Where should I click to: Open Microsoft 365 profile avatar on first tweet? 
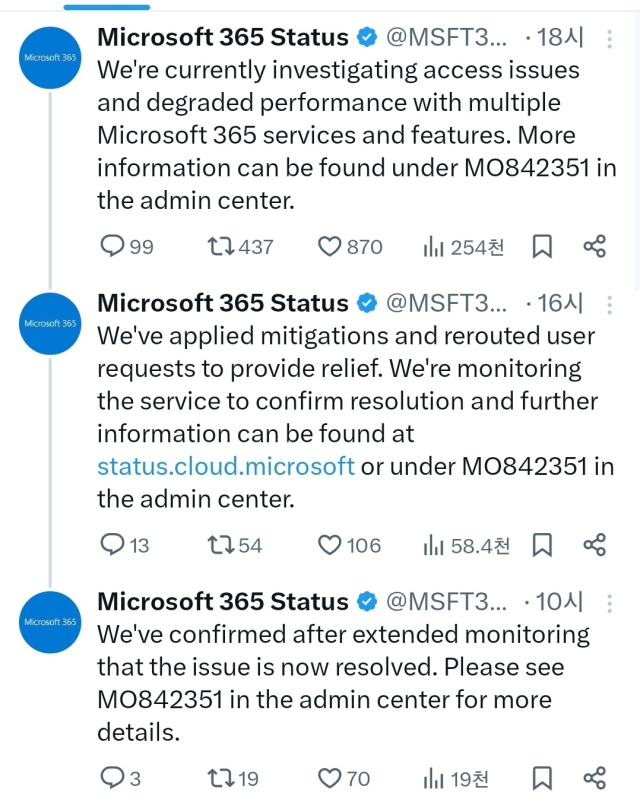pos(49,58)
